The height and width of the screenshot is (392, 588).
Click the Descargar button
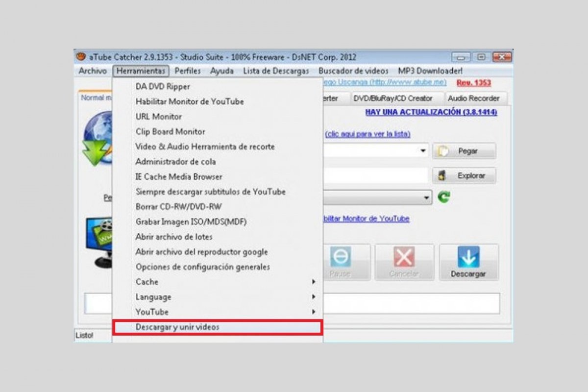468,262
